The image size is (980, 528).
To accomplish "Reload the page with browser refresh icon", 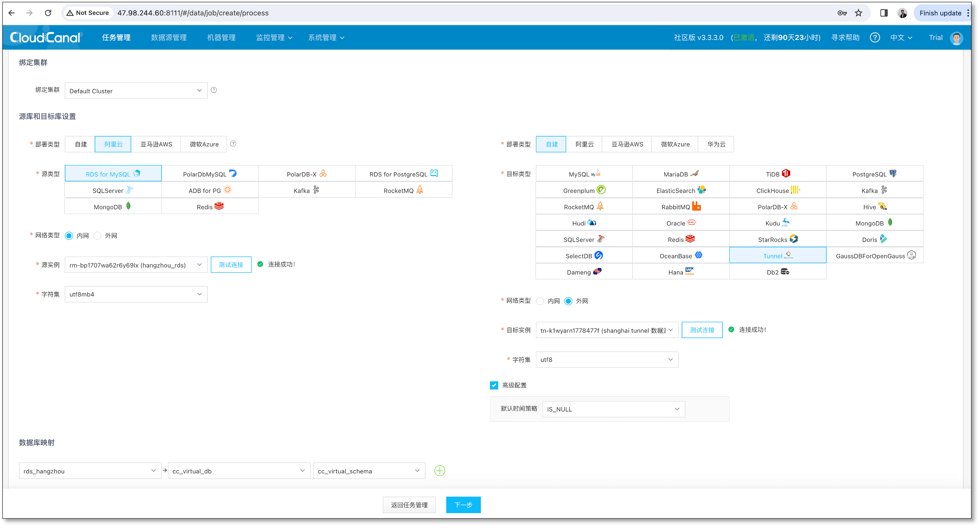I will click(48, 13).
